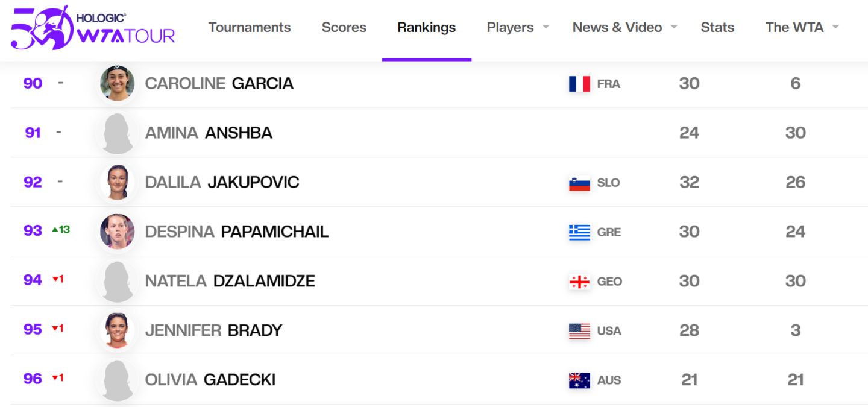868x407 pixels.
Task: Click the USA flag icon for Brady
Action: 579,331
